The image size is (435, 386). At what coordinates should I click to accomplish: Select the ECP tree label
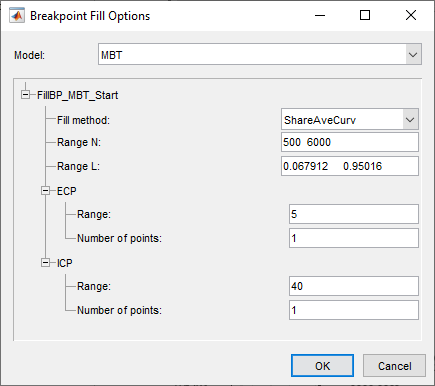(x=67, y=191)
